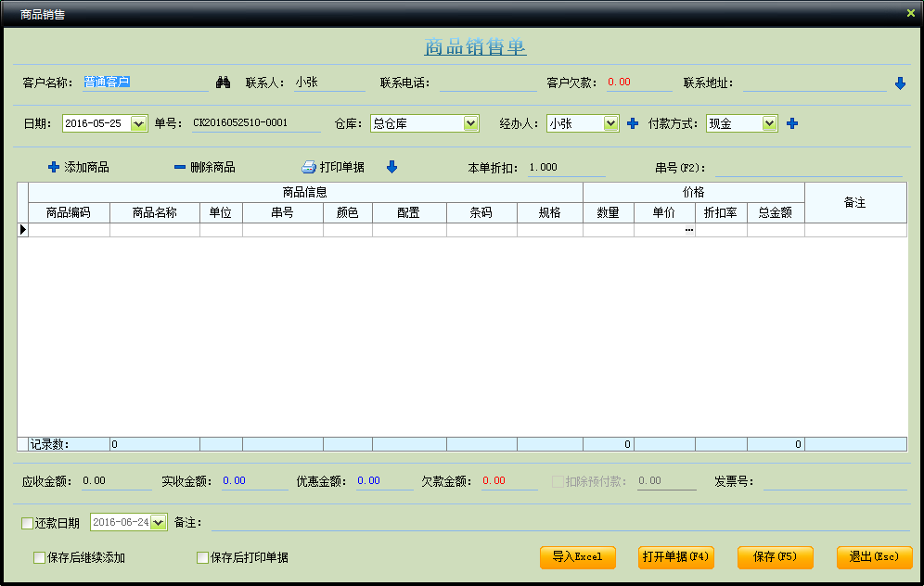This screenshot has width=924, height=586.
Task: Add new 付款方式 with blue plus icon
Action: (792, 123)
